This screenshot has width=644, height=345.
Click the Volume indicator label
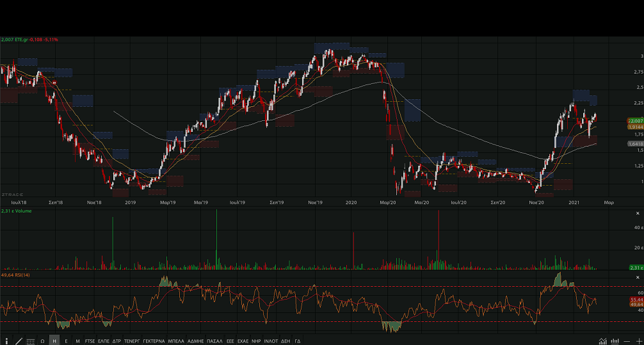point(19,211)
